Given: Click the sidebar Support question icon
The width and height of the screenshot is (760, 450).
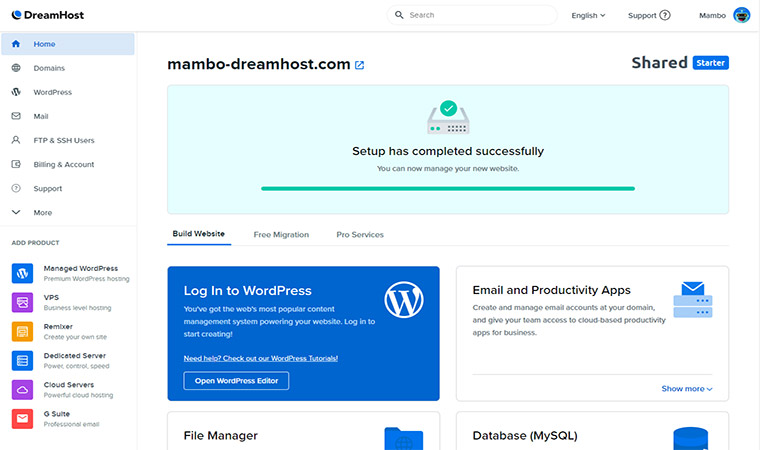Looking at the screenshot, I should [x=16, y=188].
